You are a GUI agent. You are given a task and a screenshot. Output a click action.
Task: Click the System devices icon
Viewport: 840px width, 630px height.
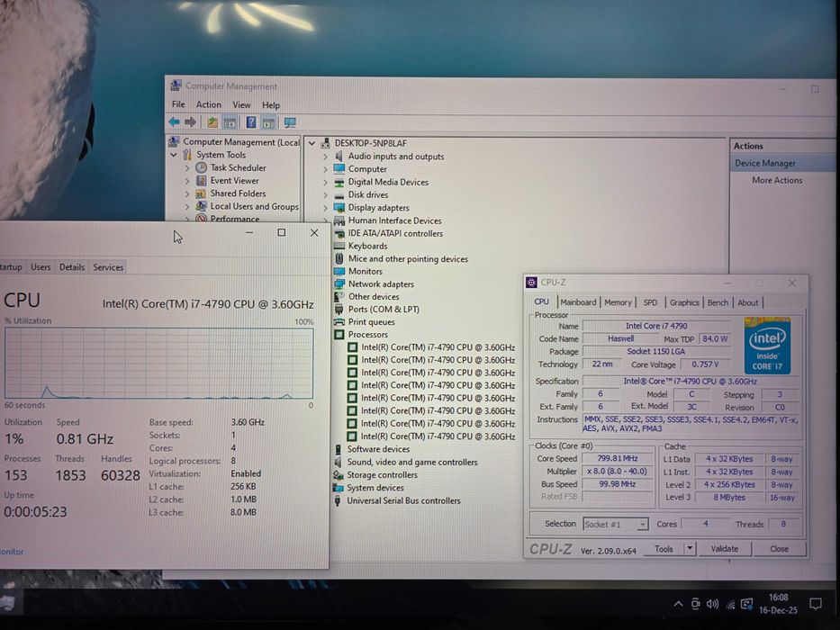coord(338,488)
